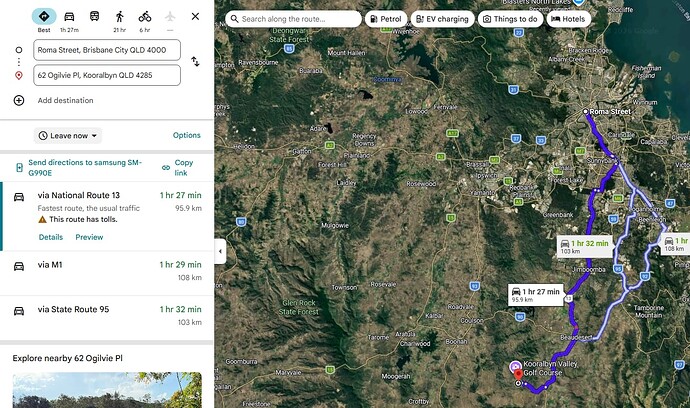The width and height of the screenshot is (690, 408).
Task: Click car icon of National Route 13 route
Action: (x=19, y=197)
